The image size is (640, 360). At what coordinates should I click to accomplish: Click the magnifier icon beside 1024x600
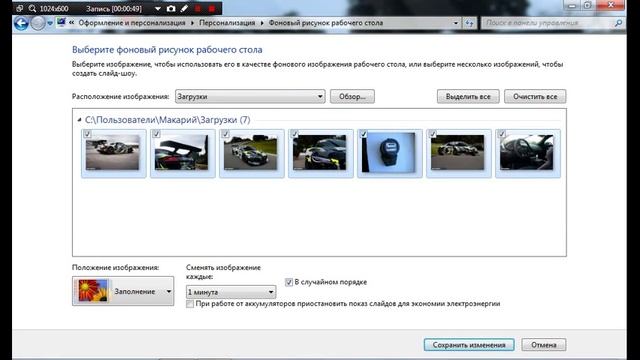[32, 8]
